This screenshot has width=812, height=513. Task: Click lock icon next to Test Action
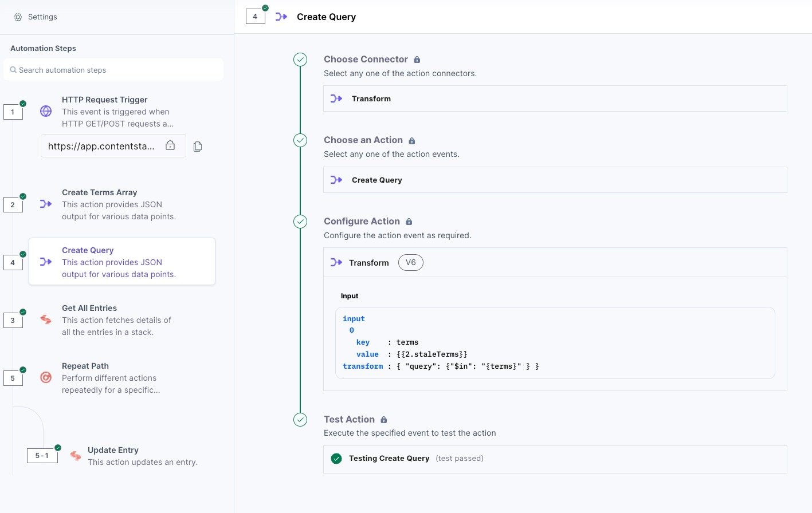[x=384, y=420]
